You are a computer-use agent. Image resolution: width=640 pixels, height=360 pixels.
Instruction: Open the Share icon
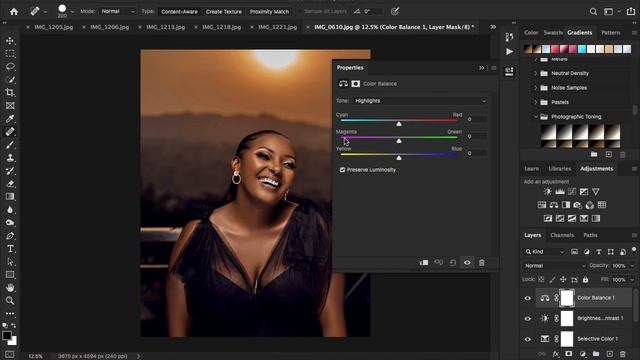631,12
